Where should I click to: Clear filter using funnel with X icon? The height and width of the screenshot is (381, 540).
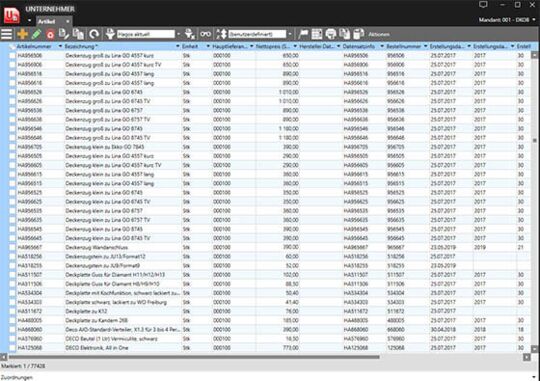click(x=190, y=34)
